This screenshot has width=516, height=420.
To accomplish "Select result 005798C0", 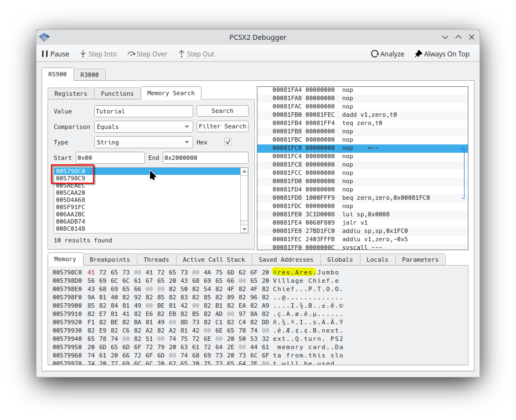I will 147,171.
